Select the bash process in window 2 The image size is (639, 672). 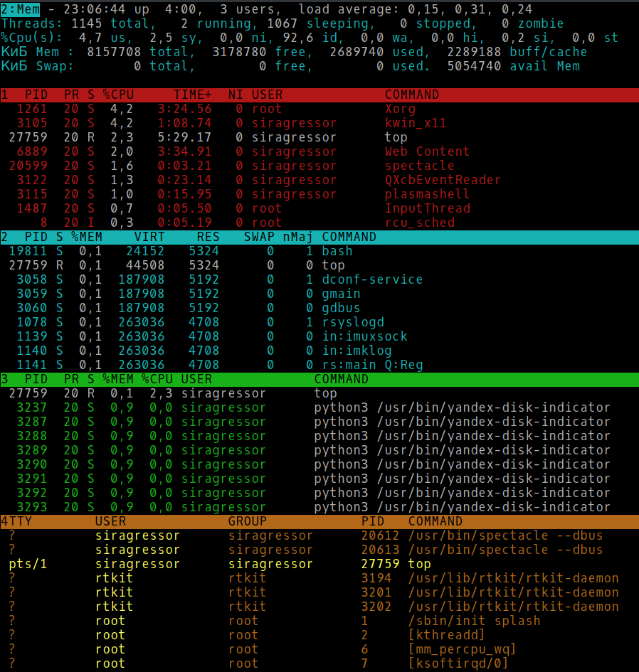pos(178,251)
